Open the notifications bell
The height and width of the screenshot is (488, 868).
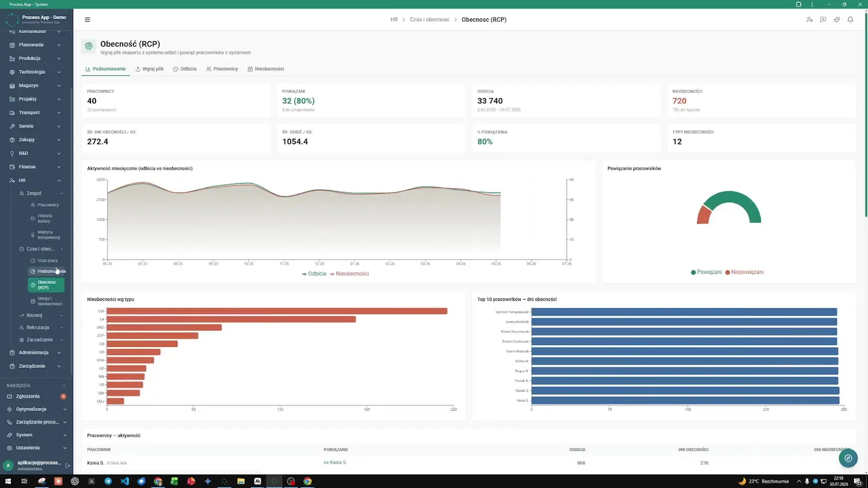coord(851,20)
